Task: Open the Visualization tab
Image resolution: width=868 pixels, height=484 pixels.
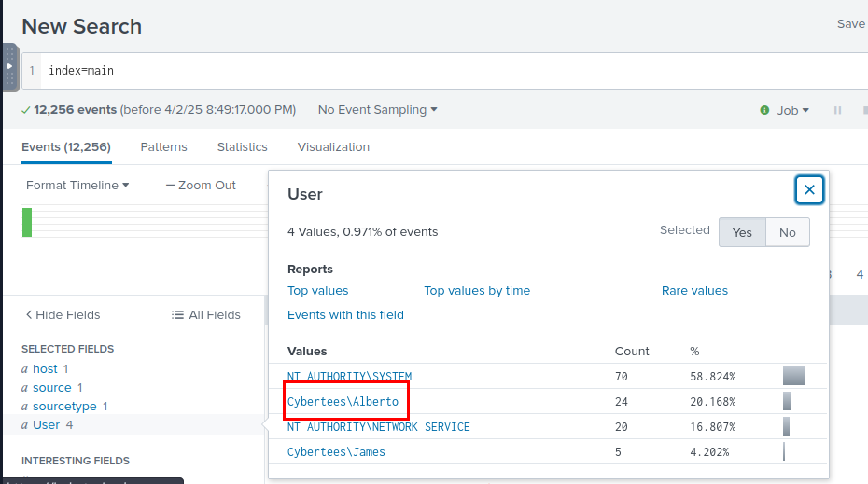Action: [333, 147]
